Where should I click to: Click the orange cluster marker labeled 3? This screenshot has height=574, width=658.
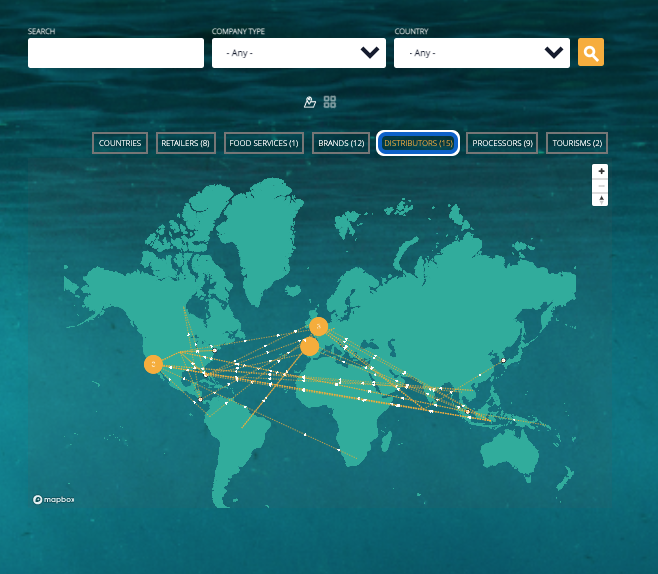click(x=319, y=326)
